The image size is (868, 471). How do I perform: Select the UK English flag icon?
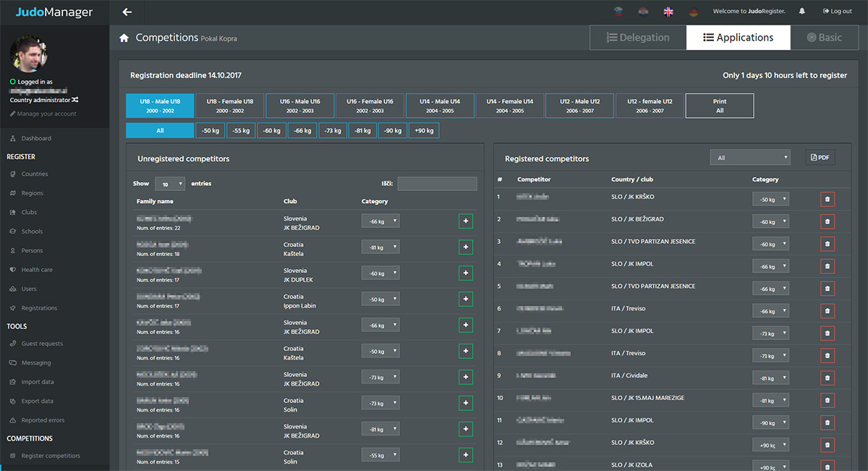tap(668, 12)
